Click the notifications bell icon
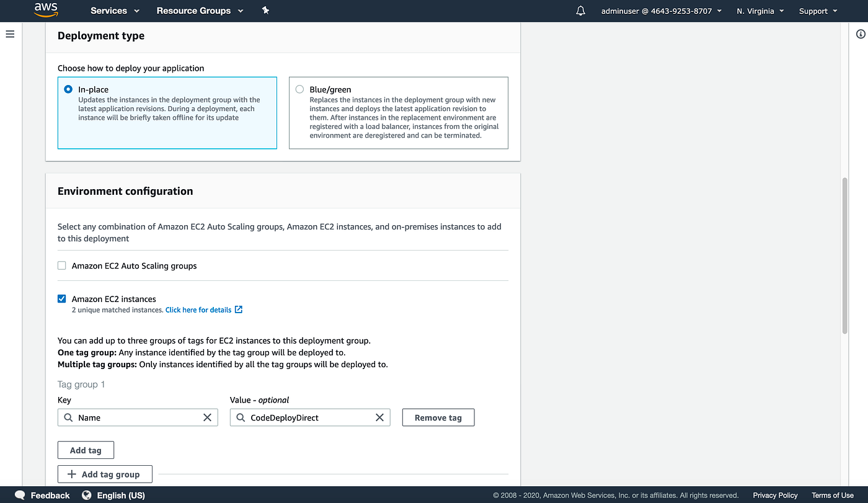This screenshot has height=503, width=868. pyautogui.click(x=580, y=11)
